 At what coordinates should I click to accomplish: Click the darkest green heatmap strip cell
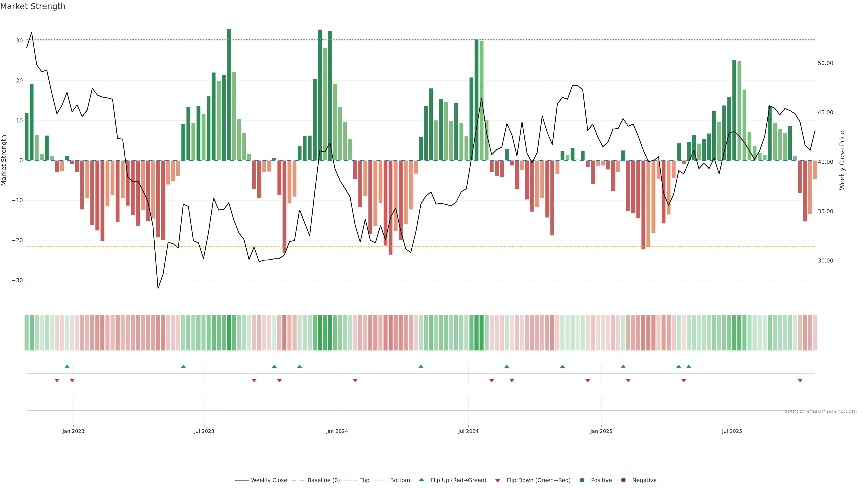pyautogui.click(x=229, y=332)
